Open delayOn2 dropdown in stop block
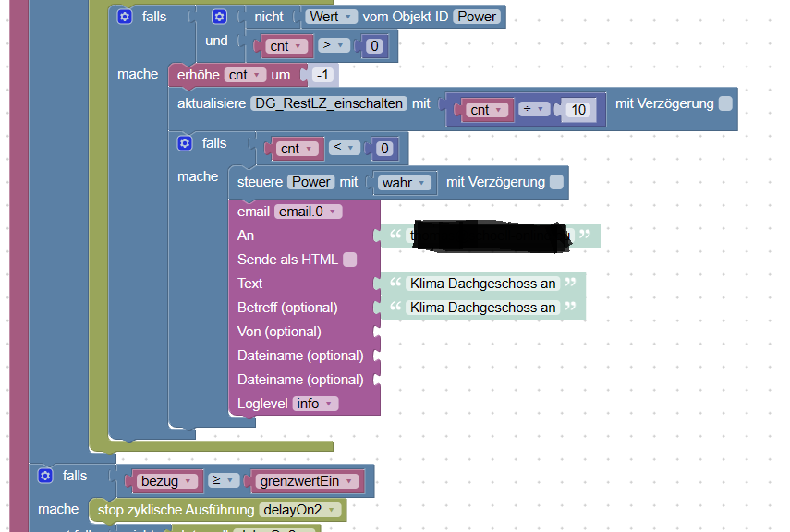This screenshot has width=790, height=532. point(299,510)
